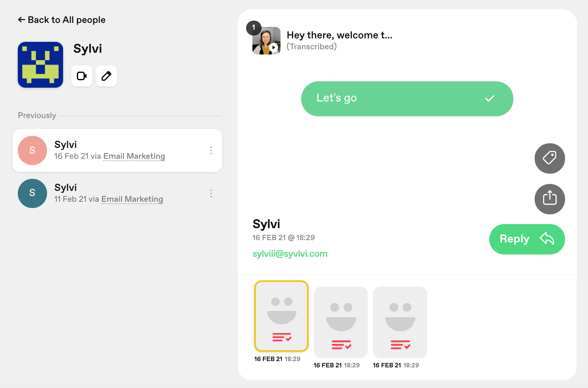This screenshot has width=588, height=388.
Task: Click the share/export icon button
Action: 550,199
